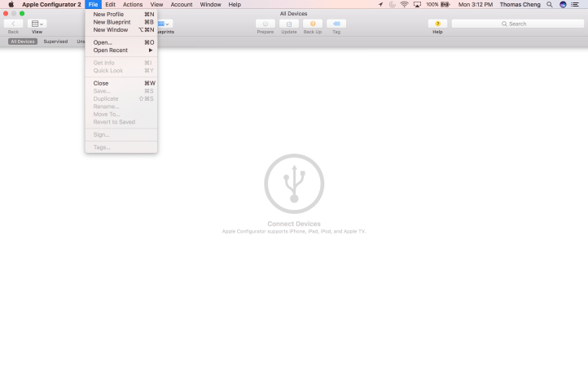The height and width of the screenshot is (367, 588).
Task: Choose New Blueprint from the File menu
Action: 121,22
